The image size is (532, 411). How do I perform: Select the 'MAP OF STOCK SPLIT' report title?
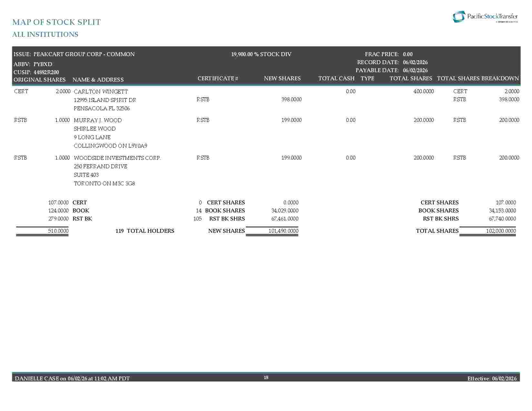(x=56, y=22)
